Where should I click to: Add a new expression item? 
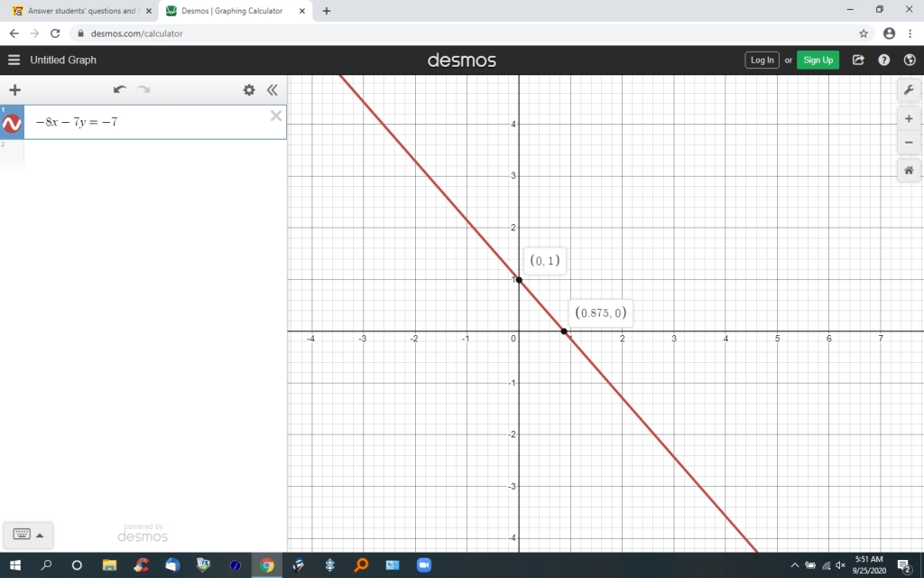click(14, 89)
